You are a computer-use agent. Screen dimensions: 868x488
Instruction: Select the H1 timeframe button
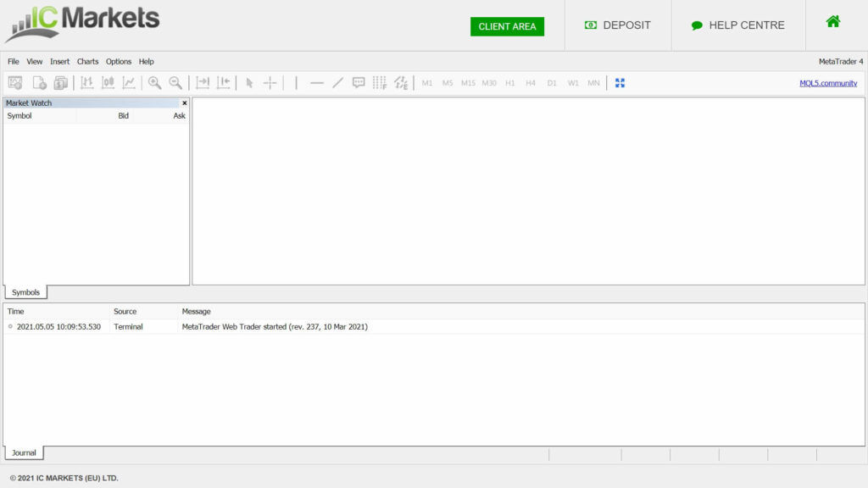click(x=510, y=83)
